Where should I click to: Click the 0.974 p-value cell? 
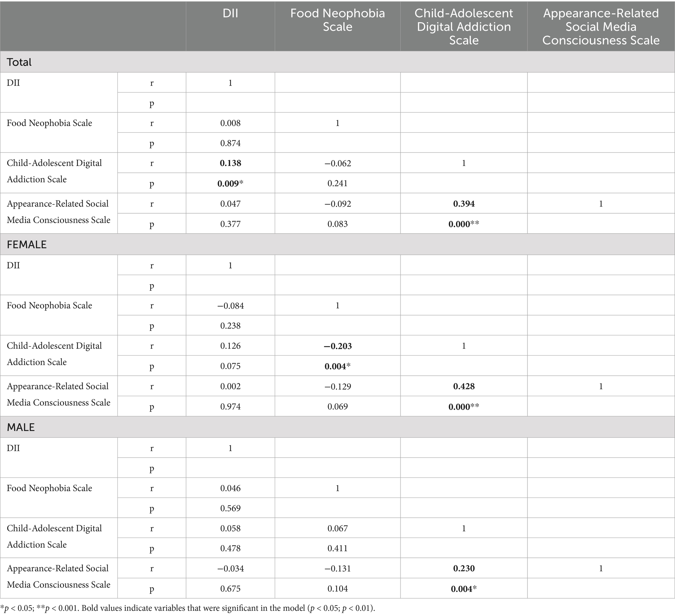230,407
